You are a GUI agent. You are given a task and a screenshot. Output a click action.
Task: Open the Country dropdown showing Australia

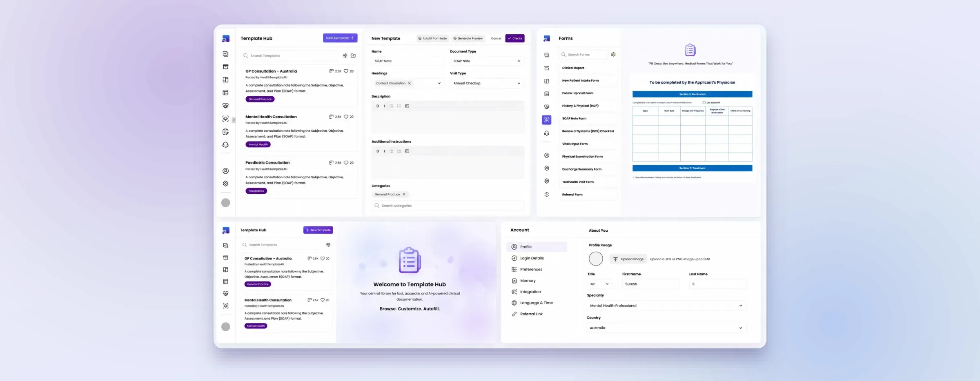point(666,328)
